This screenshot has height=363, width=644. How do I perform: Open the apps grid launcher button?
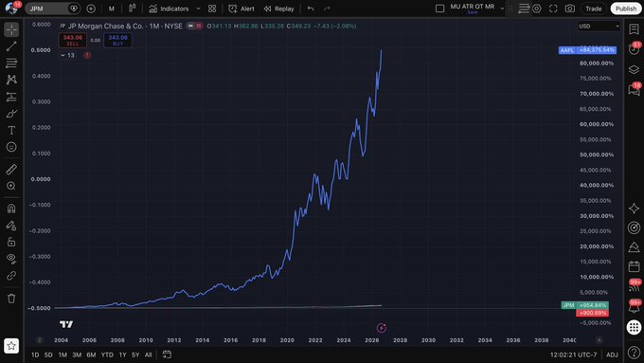tap(634, 327)
